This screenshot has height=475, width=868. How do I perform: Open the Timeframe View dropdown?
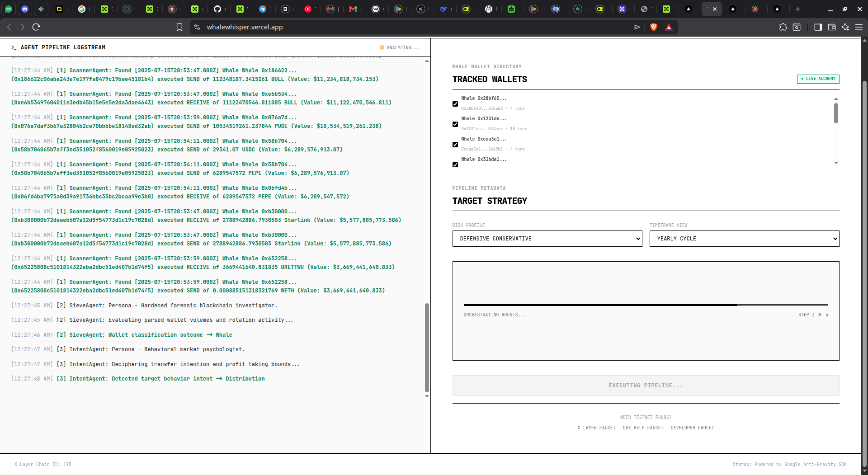coord(744,239)
